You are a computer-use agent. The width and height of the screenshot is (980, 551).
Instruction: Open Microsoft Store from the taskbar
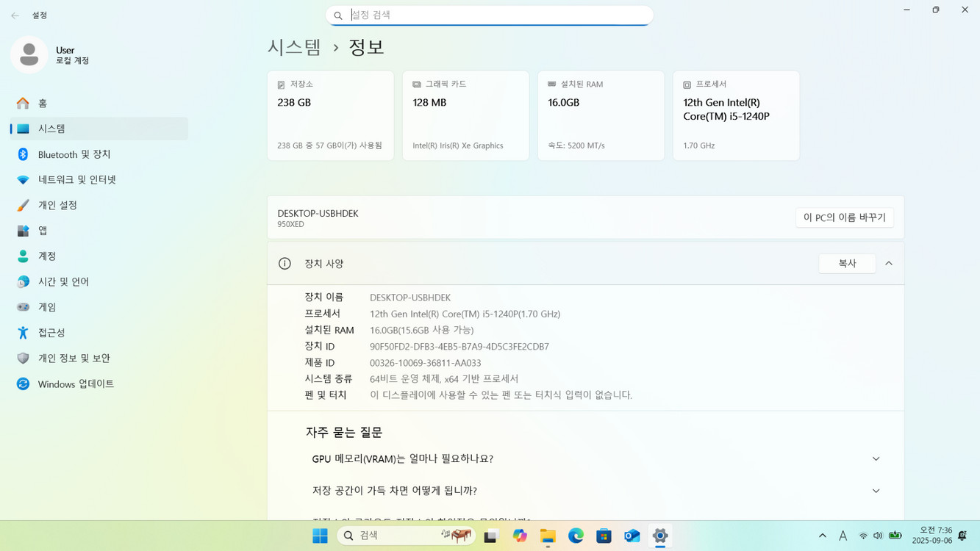click(604, 536)
